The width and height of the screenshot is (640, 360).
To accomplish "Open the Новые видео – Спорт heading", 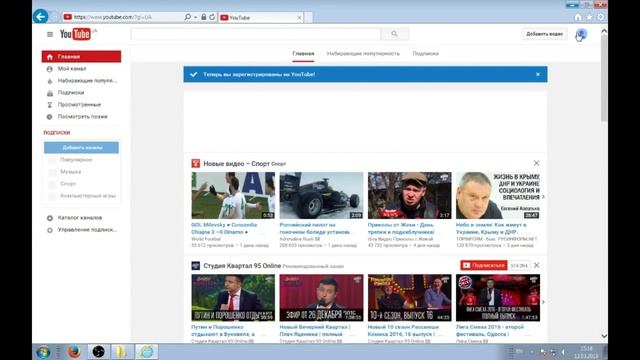I will (x=236, y=163).
